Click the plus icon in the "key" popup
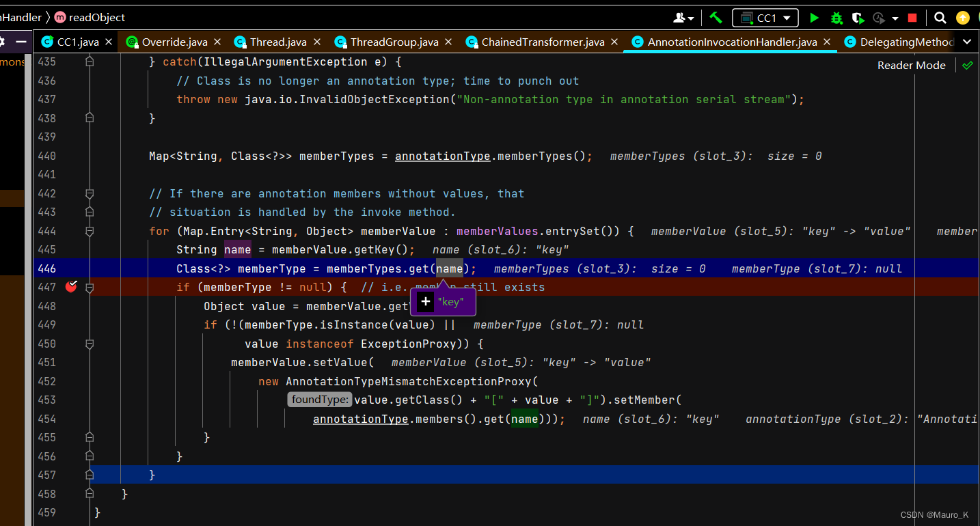Image resolution: width=980 pixels, height=526 pixels. point(425,301)
